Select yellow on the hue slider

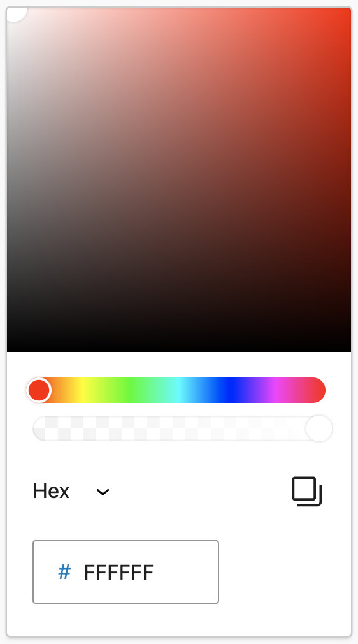pyautogui.click(x=83, y=390)
